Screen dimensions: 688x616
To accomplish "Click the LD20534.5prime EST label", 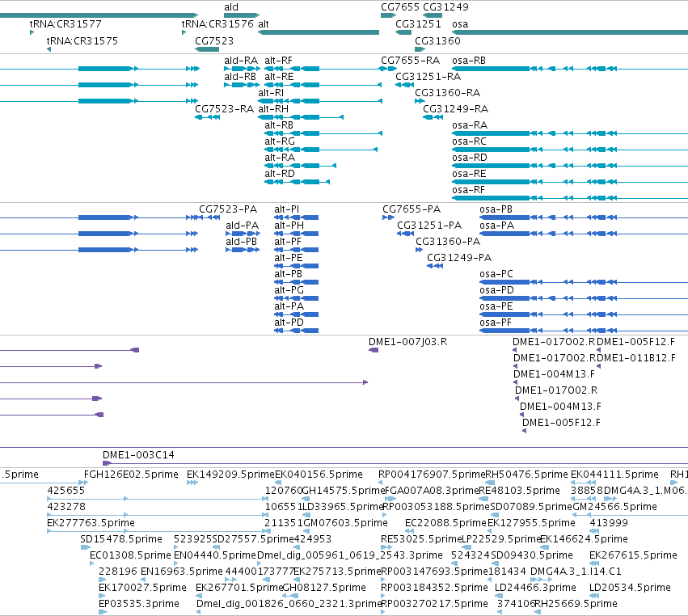I will pyautogui.click(x=630, y=588).
